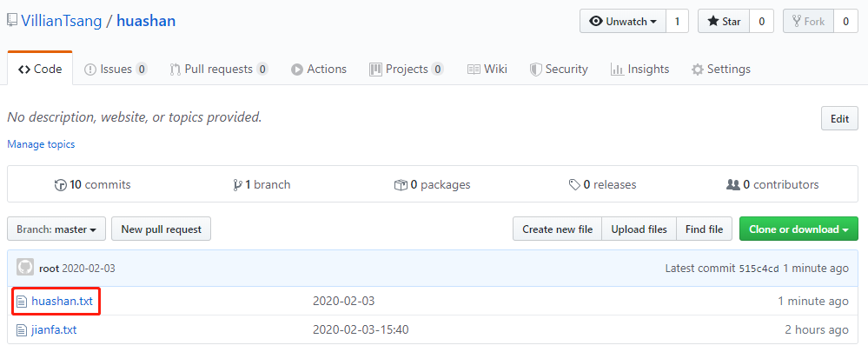Open the Clone or download dropdown
The image size is (868, 352).
coord(798,229)
